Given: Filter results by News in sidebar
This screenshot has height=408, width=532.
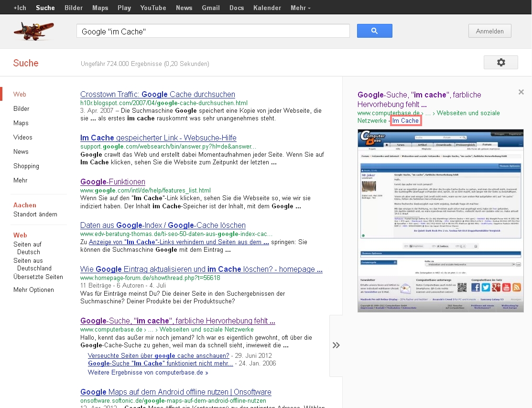Looking at the screenshot, I should coord(21,151).
